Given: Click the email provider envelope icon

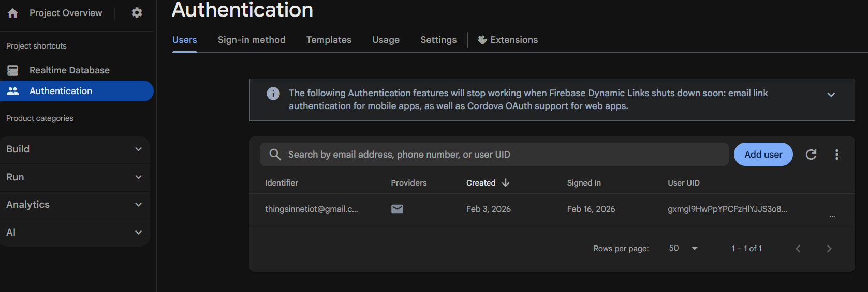Looking at the screenshot, I should (397, 209).
